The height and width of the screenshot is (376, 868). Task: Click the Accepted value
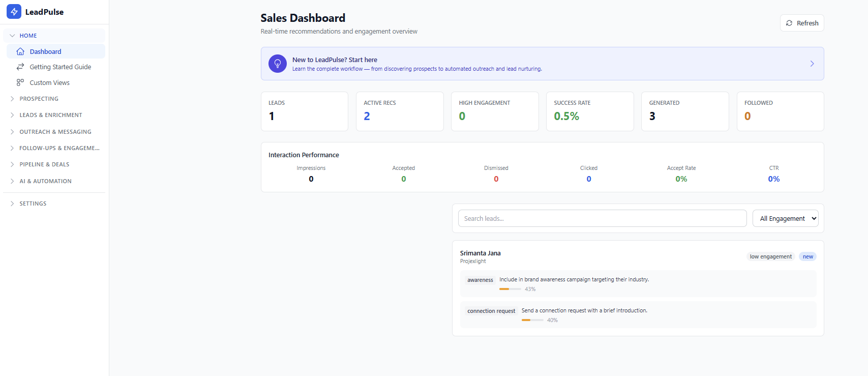point(404,179)
